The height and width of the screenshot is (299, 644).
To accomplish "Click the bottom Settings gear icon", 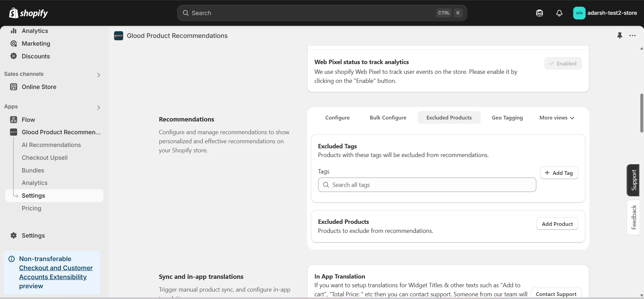I will (x=14, y=236).
